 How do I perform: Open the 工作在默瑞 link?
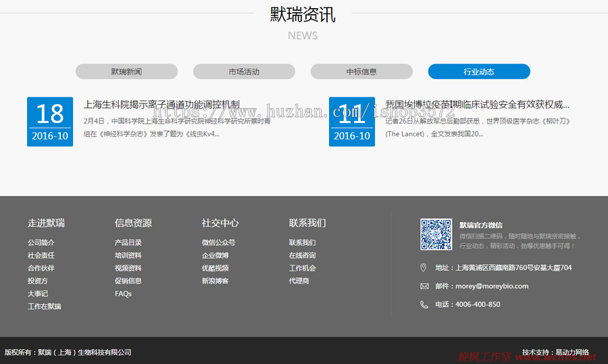point(44,306)
